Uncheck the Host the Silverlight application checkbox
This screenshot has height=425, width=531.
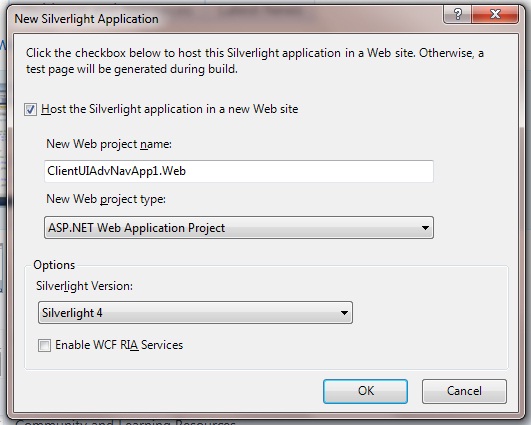tap(30, 109)
